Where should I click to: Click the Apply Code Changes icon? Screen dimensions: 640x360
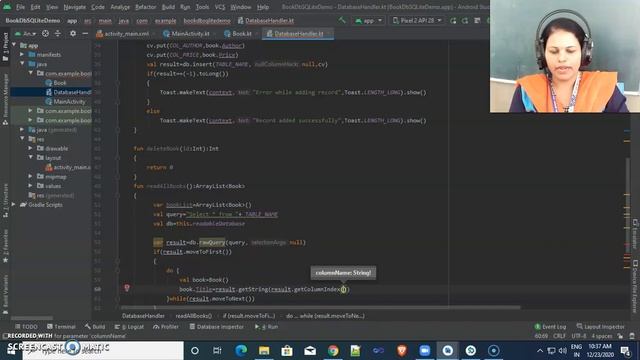(465, 20)
